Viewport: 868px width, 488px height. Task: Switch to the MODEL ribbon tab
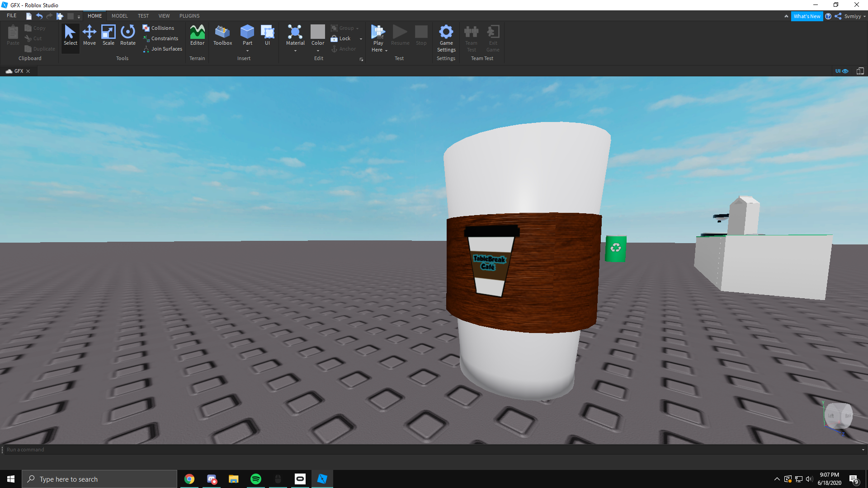(119, 16)
